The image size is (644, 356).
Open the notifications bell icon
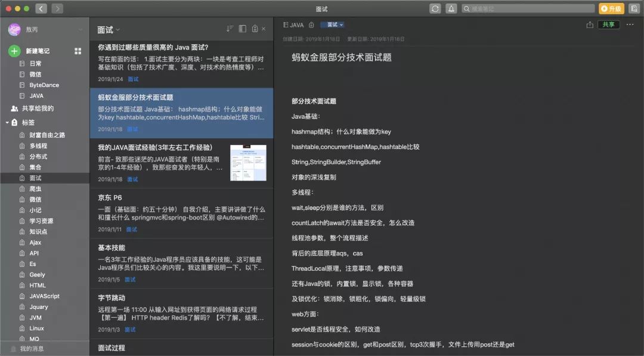coord(451,8)
